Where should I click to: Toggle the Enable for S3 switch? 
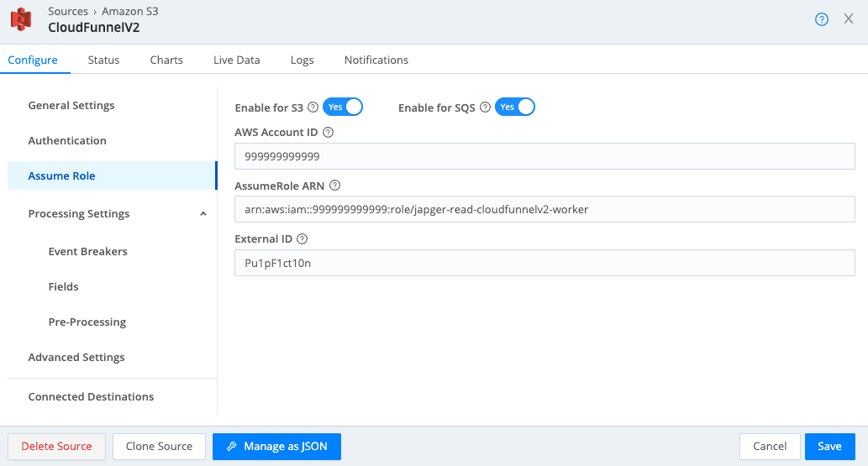tap(343, 107)
